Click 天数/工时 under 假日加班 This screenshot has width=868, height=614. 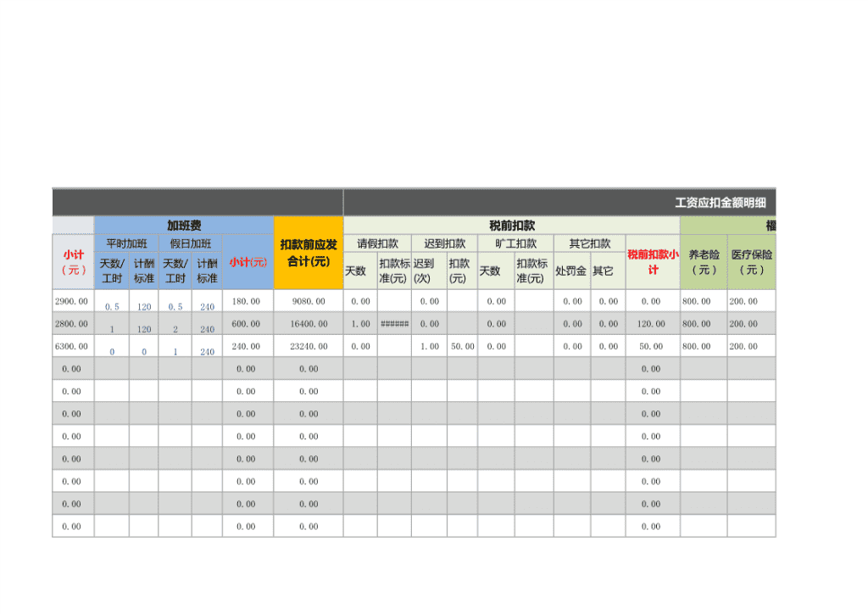tap(175, 271)
